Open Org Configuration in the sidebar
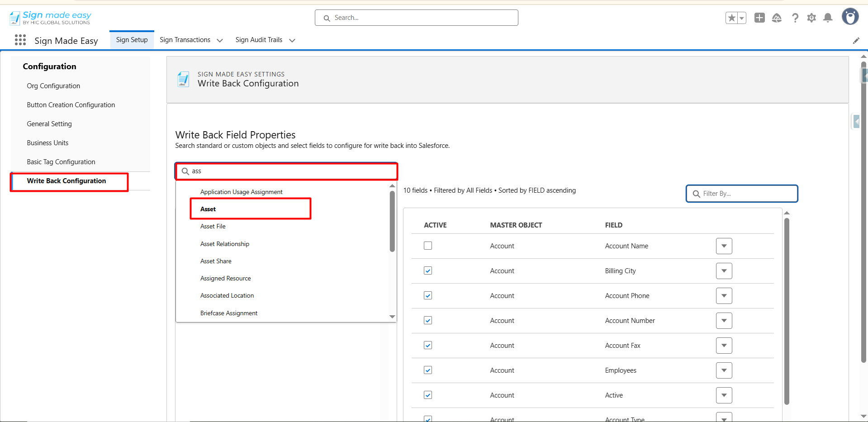The image size is (868, 422). click(x=53, y=86)
